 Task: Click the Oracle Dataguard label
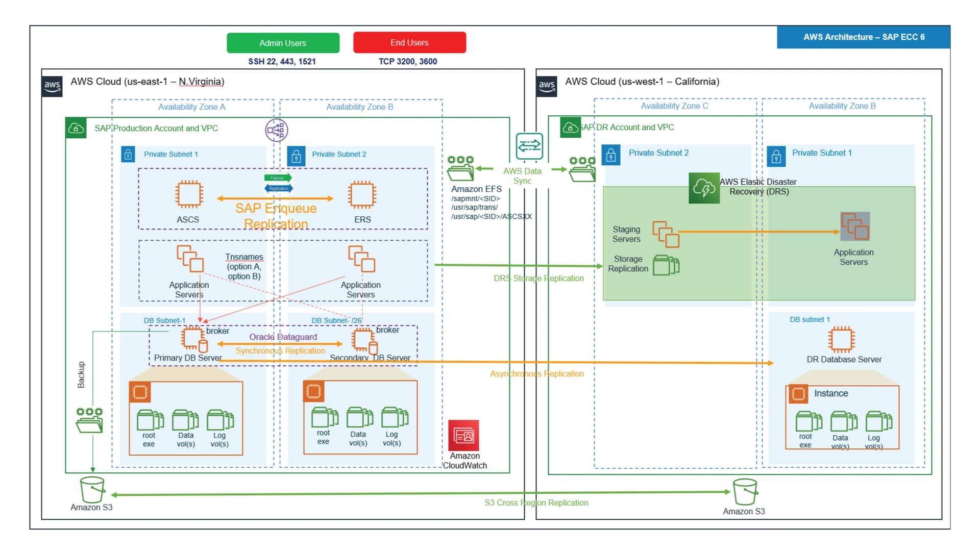(x=283, y=337)
